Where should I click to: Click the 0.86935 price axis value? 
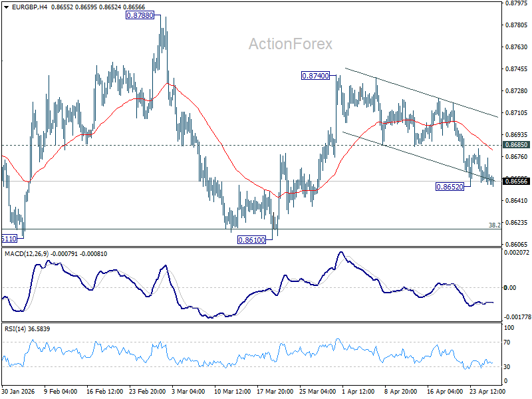click(517, 135)
